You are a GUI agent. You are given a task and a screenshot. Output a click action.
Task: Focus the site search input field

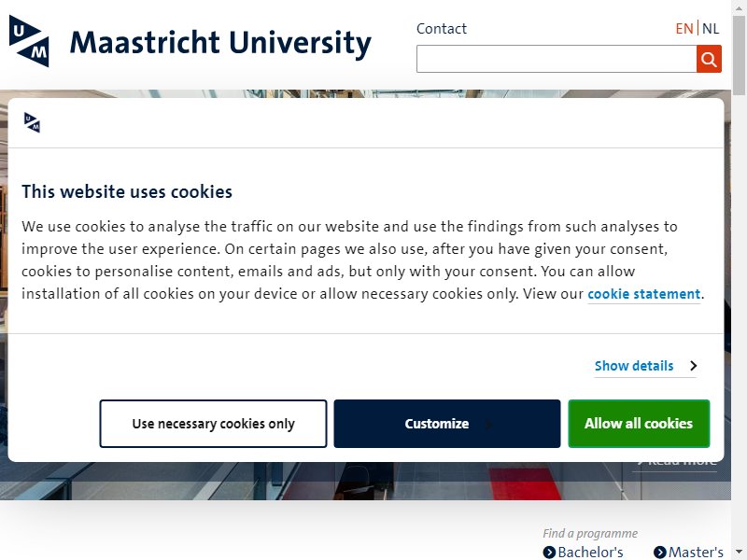tap(557, 59)
